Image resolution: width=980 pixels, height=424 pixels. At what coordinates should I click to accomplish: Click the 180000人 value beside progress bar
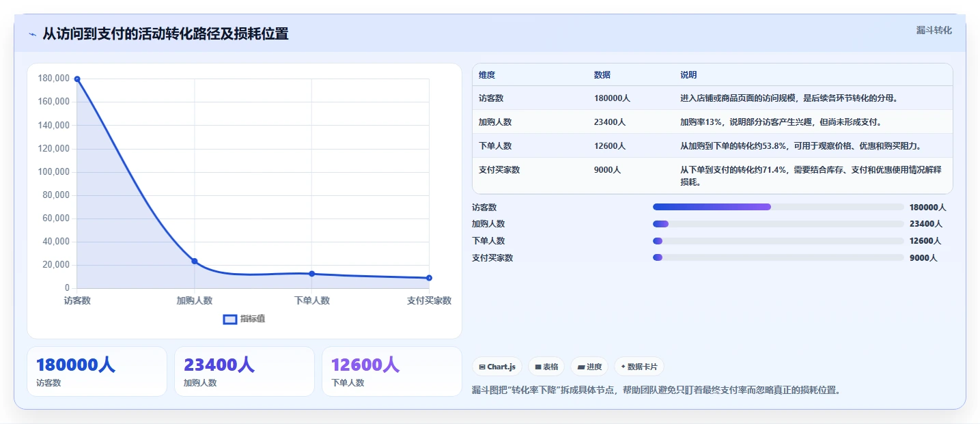(928, 207)
